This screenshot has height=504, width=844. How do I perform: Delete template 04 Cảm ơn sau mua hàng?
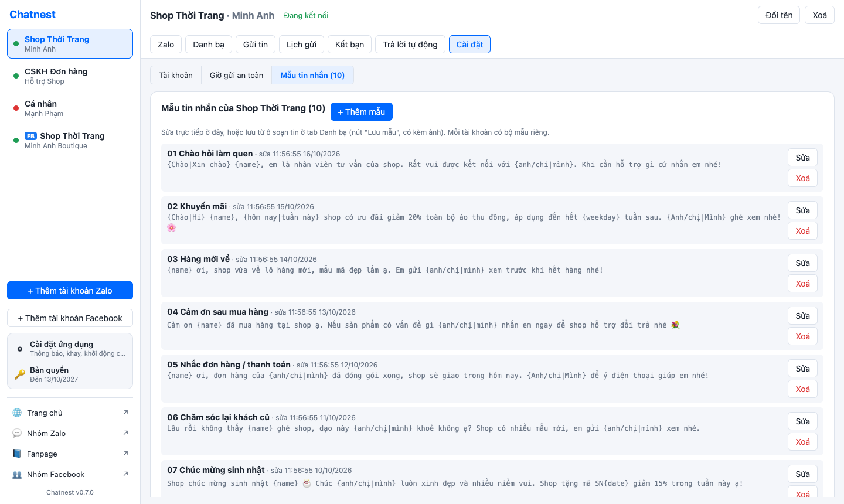(x=802, y=336)
